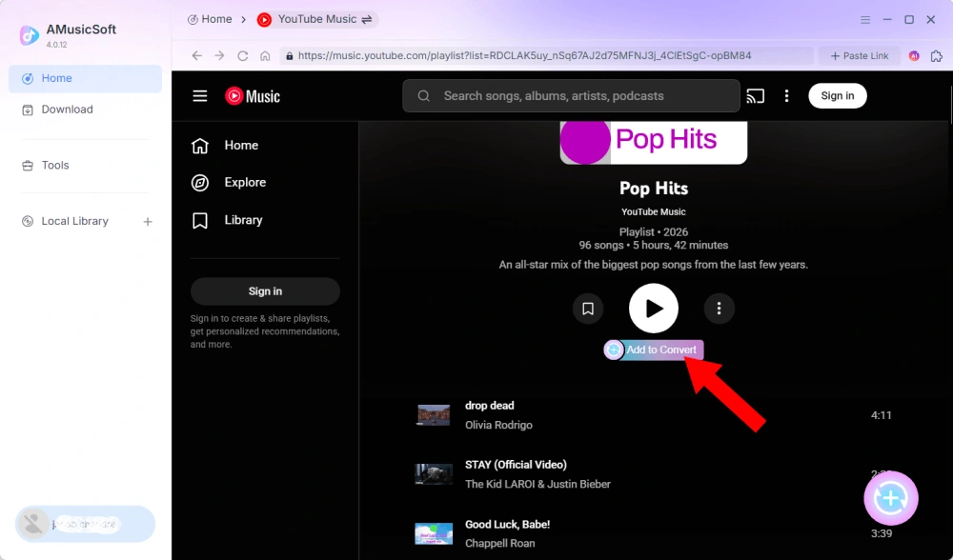The image size is (953, 560).
Task: Click Good Luck, Babe! thumbnail
Action: coord(434,533)
